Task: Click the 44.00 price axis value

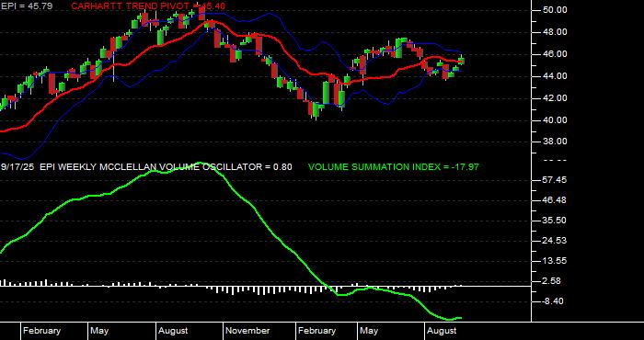Action: click(555, 76)
